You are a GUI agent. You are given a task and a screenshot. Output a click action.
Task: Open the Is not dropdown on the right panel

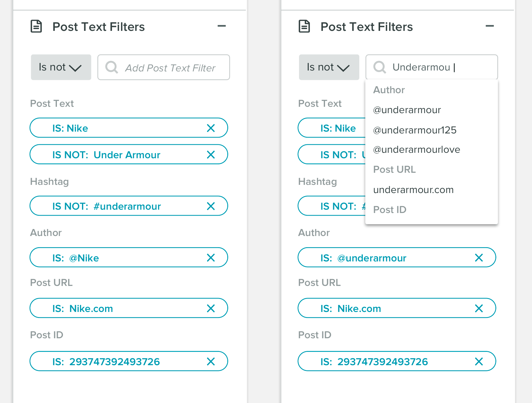pyautogui.click(x=329, y=67)
